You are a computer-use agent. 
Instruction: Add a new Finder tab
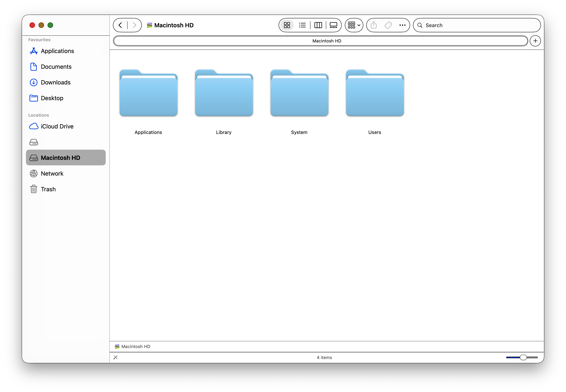click(535, 41)
